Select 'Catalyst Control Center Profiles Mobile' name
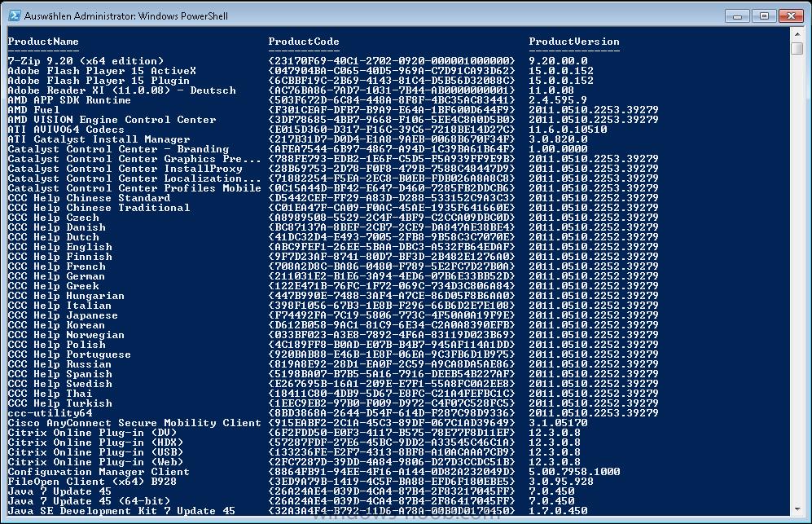Screen dimensions: 812x524 click(134, 188)
